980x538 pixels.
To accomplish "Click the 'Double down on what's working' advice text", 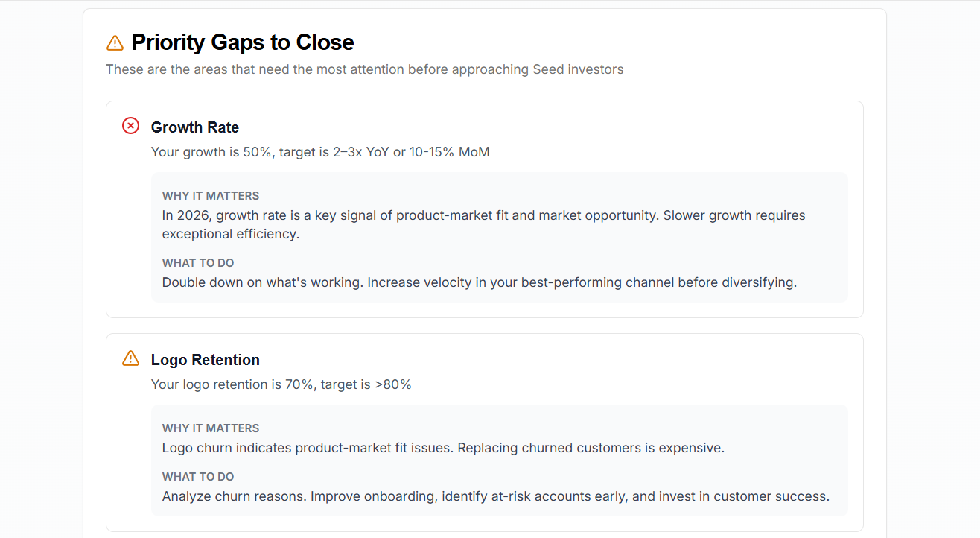I will click(x=480, y=282).
